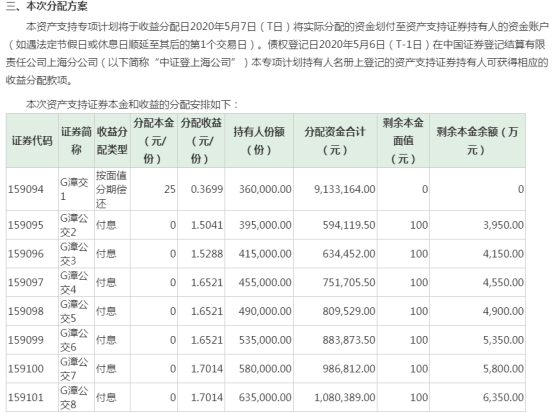Click security code 159098 cell
The width and height of the screenshot is (554, 413).
click(32, 311)
